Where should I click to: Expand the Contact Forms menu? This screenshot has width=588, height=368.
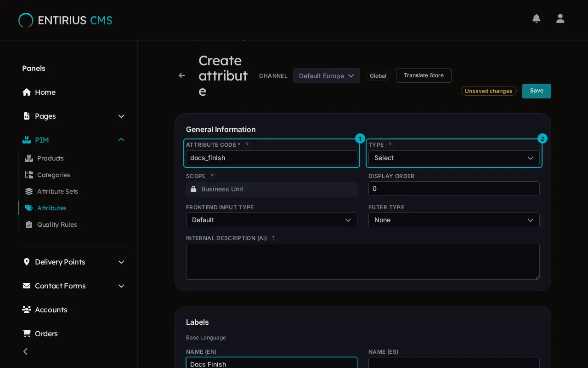[73, 286]
